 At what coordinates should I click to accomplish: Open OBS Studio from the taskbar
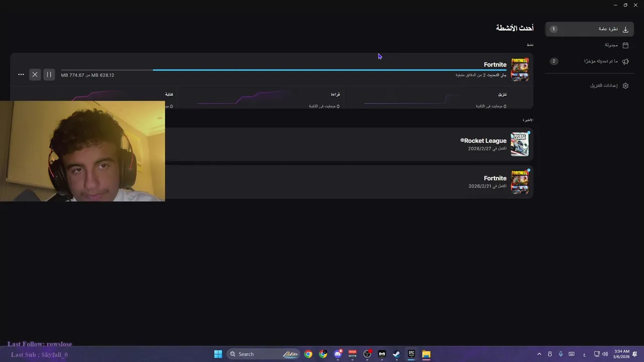tap(367, 354)
